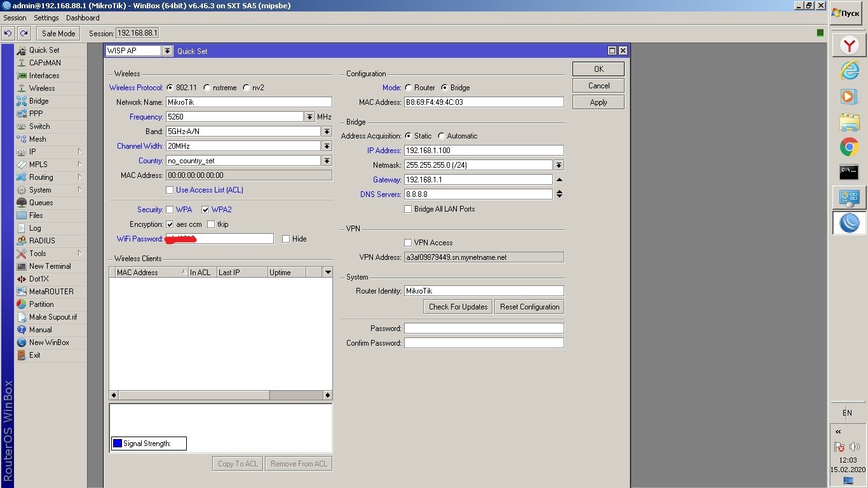Open Queues icon in sidebar

tap(22, 203)
